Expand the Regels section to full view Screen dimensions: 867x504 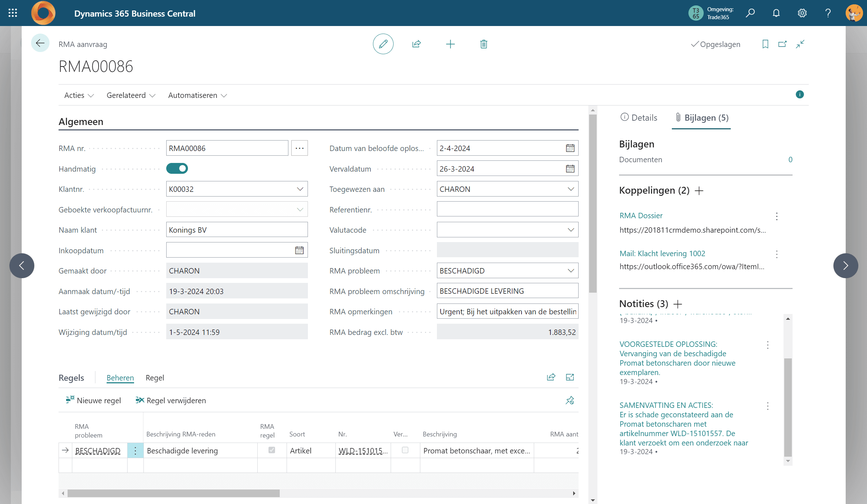pos(570,377)
